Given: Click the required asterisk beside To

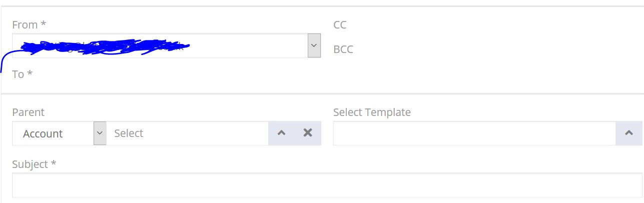Looking at the screenshot, I should (x=30, y=73).
